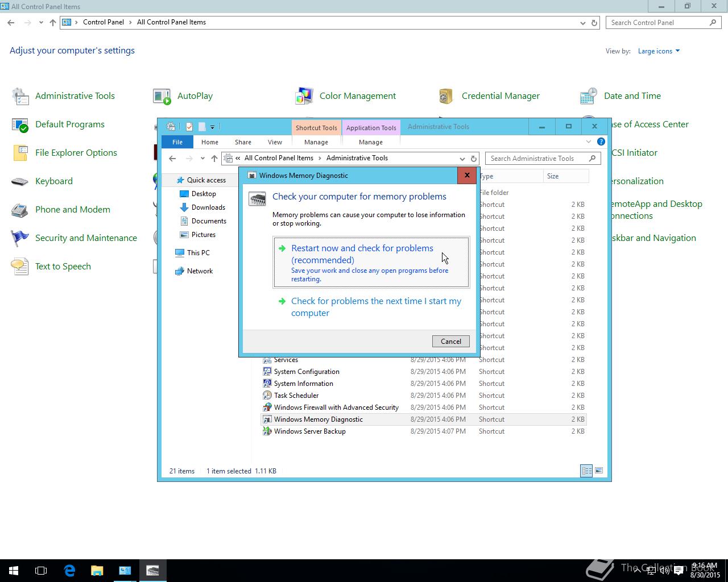Screen dimensions: 728x582
Task: Click New folder icon in quick access toolbar
Action: tap(202, 127)
